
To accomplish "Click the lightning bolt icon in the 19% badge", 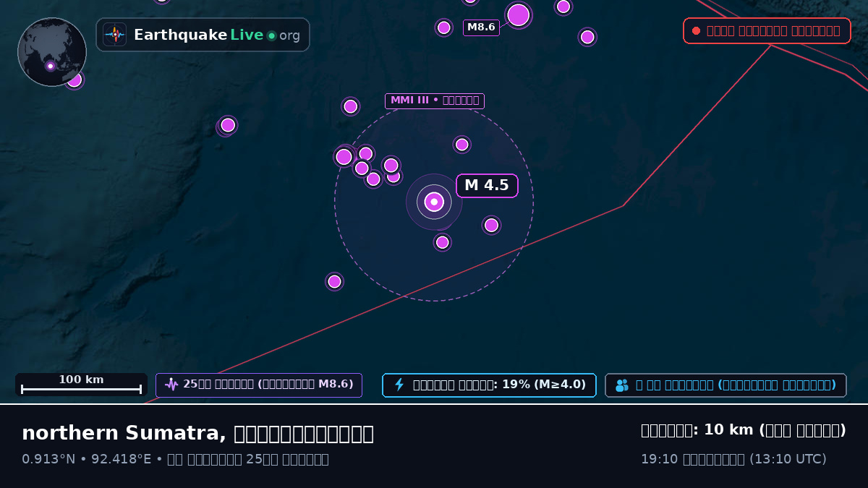I will point(399,385).
